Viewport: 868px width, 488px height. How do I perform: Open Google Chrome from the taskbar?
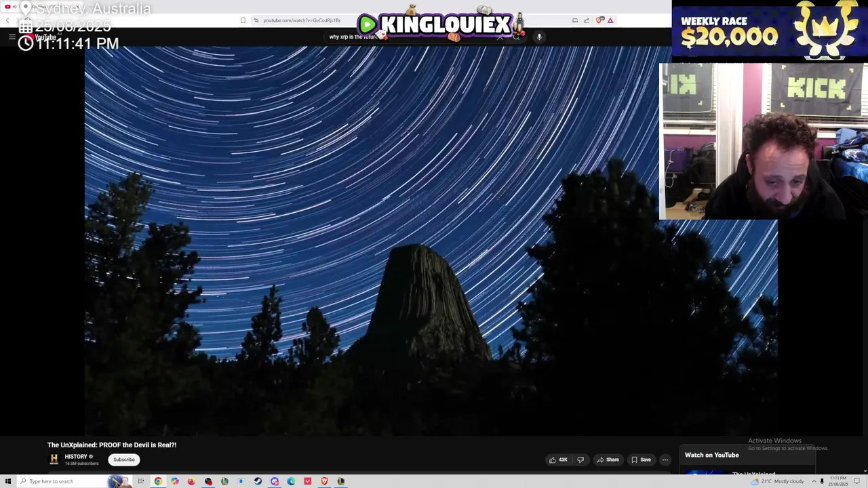(158, 481)
